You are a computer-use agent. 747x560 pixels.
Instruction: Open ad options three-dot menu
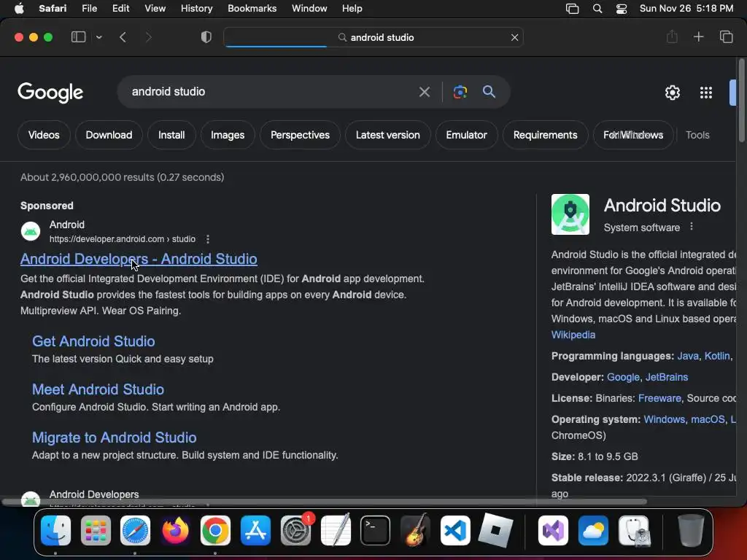point(208,239)
